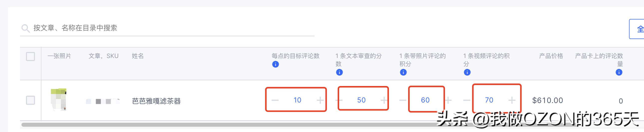
Task: Toggle the select-all checkbox in header
Action: click(30, 56)
